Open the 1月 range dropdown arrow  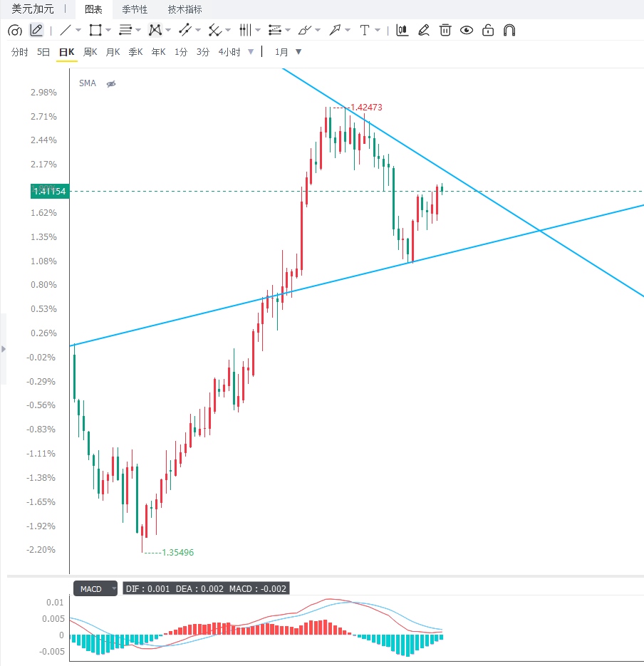click(x=298, y=52)
